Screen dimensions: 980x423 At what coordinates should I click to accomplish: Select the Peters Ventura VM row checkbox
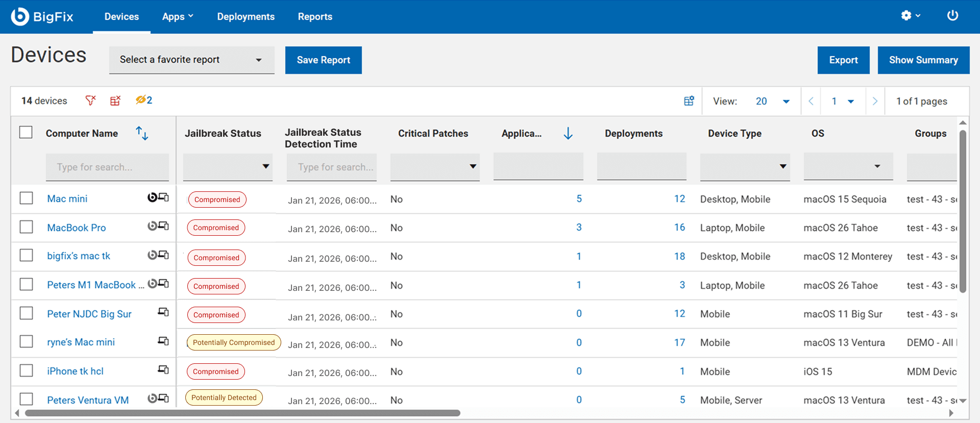click(x=26, y=399)
